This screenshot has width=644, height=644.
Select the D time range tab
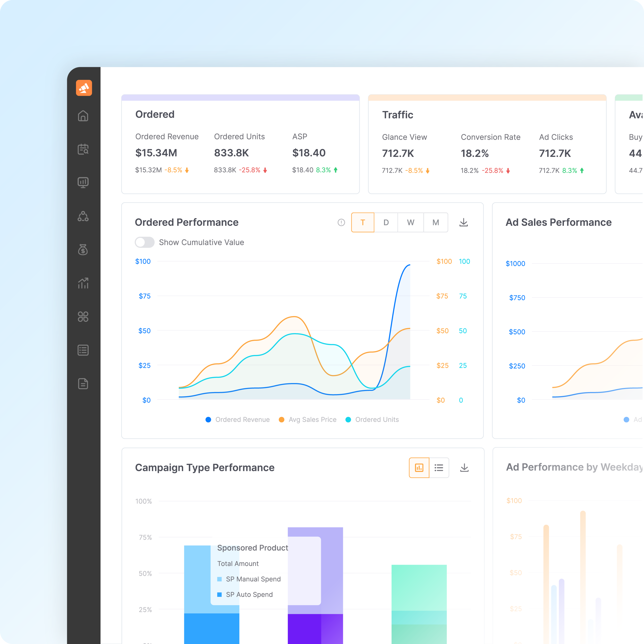[x=386, y=222]
